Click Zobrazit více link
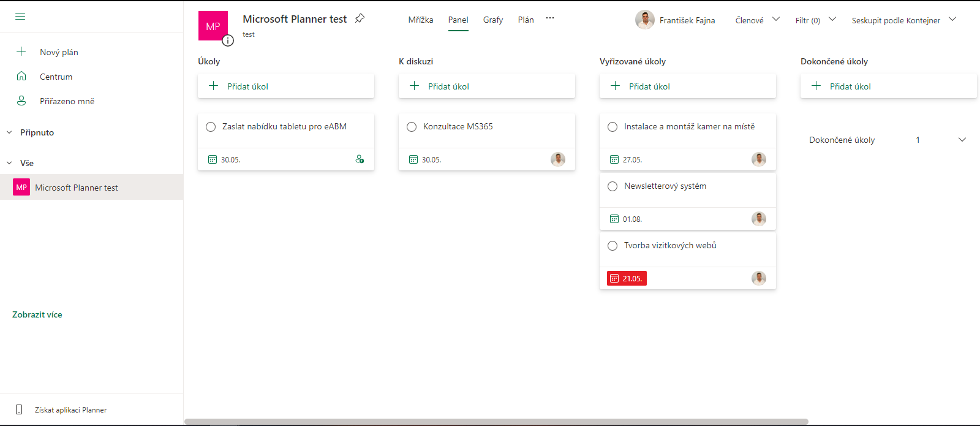Screen dimensions: 980x426 point(37,314)
